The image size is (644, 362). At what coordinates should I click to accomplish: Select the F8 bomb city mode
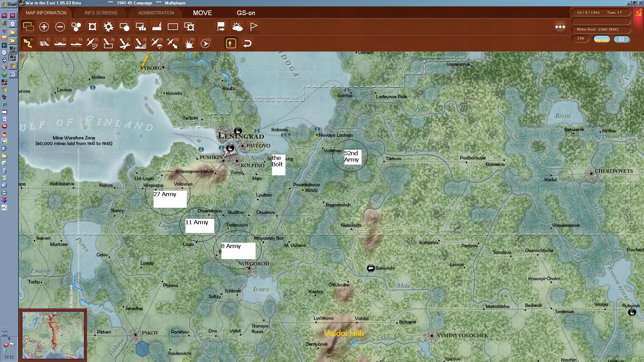(x=141, y=43)
